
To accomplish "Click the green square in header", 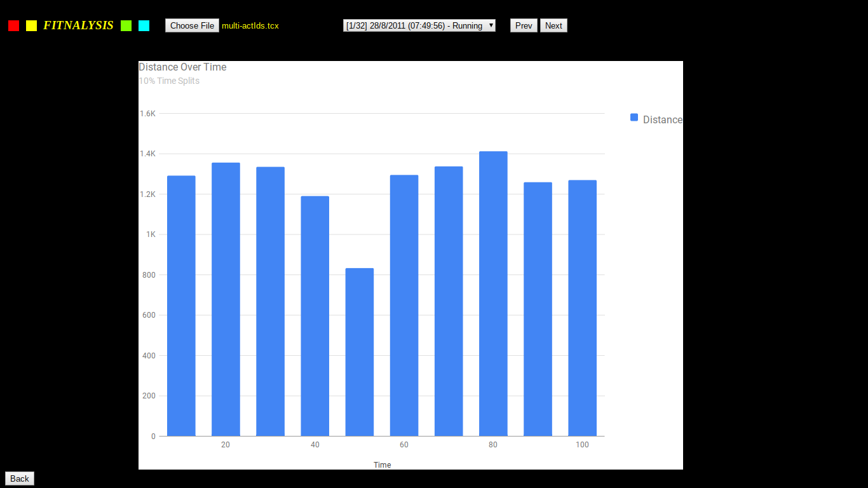I will coord(126,25).
